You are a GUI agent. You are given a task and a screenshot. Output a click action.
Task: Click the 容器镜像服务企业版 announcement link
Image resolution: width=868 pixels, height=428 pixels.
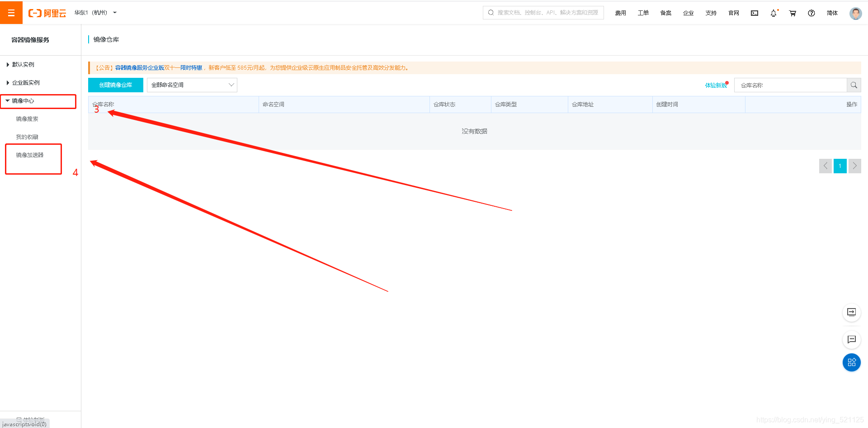coord(139,68)
